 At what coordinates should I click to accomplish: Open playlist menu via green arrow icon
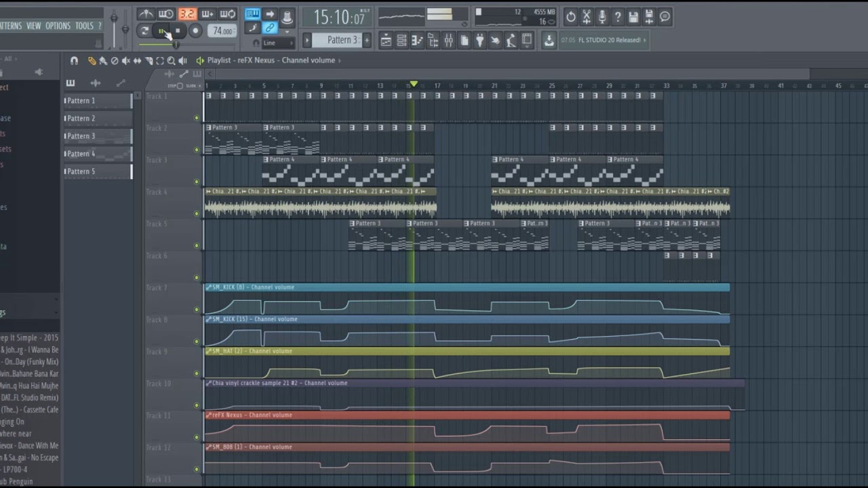tap(200, 61)
